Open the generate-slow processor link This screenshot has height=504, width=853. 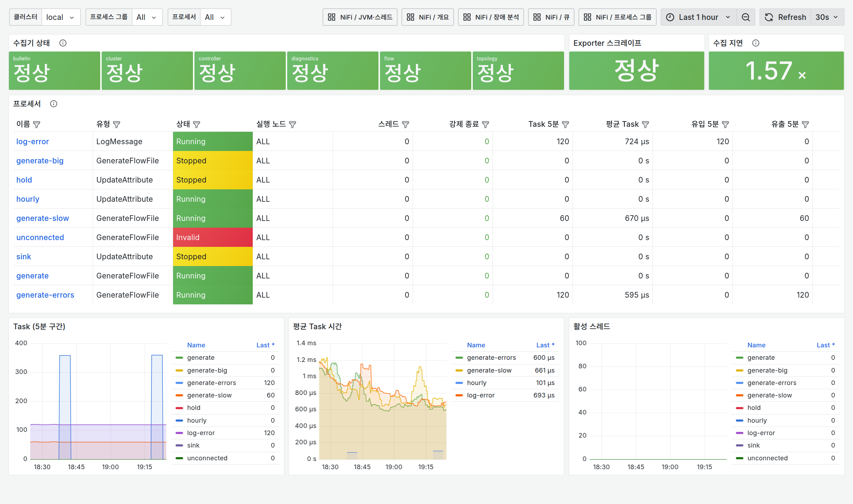coord(43,218)
